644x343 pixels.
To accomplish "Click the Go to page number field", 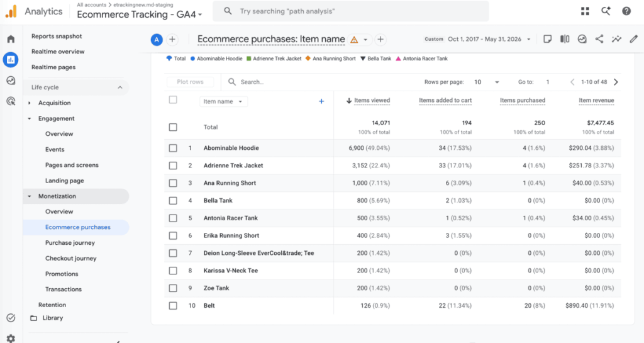I will click(x=548, y=82).
